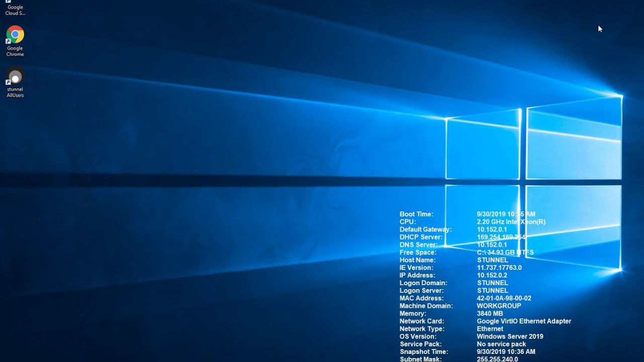Click the snapshot time "9/30/2019 10:36 AM"

pos(506,351)
